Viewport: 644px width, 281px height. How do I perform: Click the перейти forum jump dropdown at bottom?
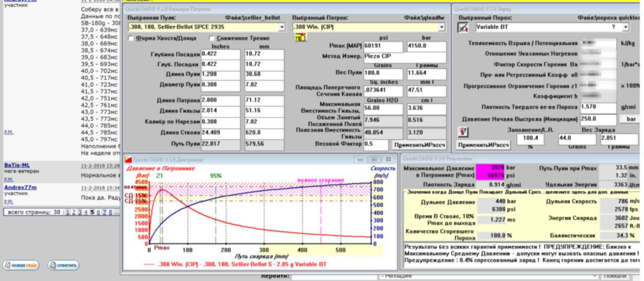pos(489,277)
